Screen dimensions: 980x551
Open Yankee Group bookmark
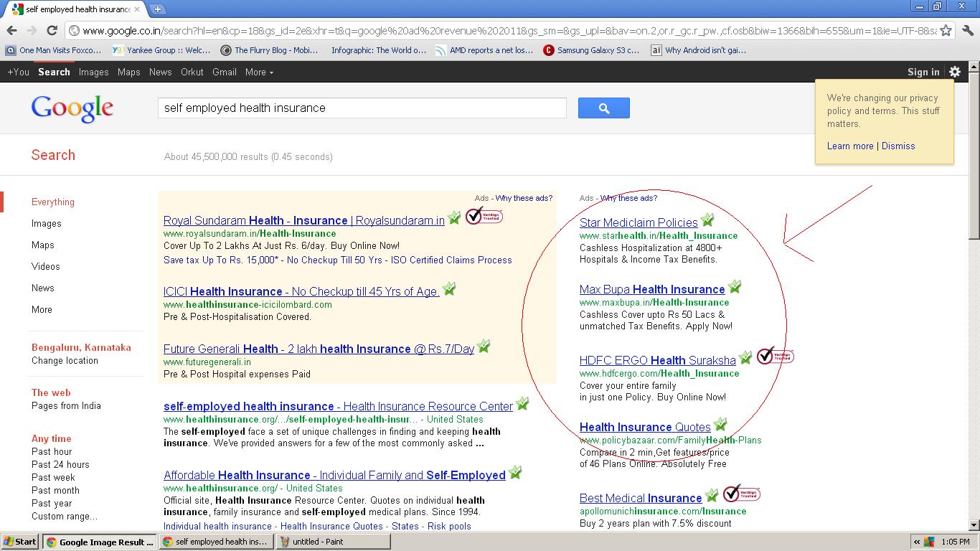161,50
